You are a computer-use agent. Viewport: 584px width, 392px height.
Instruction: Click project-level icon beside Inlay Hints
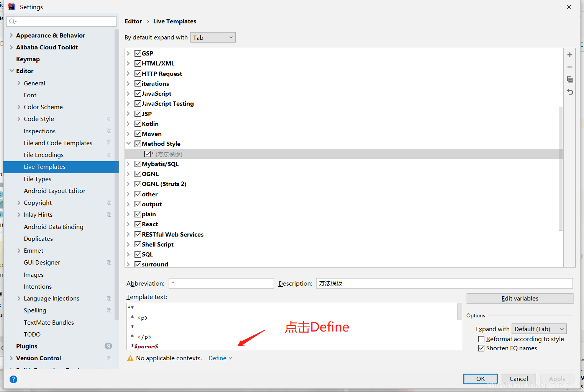coord(109,215)
